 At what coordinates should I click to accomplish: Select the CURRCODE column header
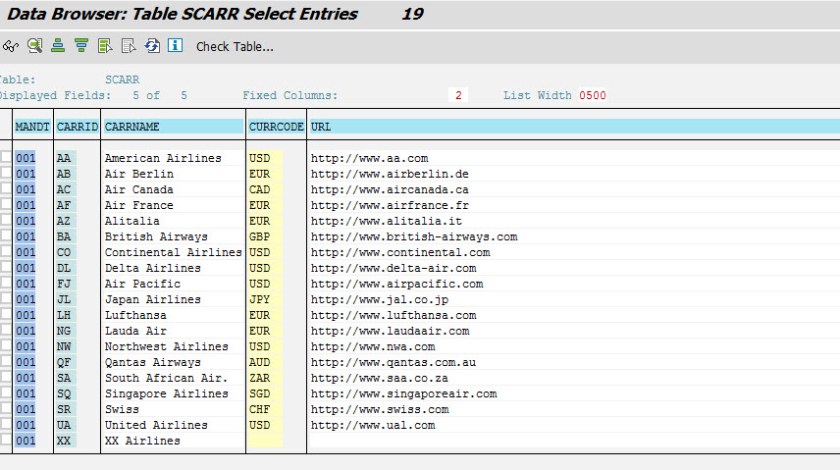click(276, 126)
